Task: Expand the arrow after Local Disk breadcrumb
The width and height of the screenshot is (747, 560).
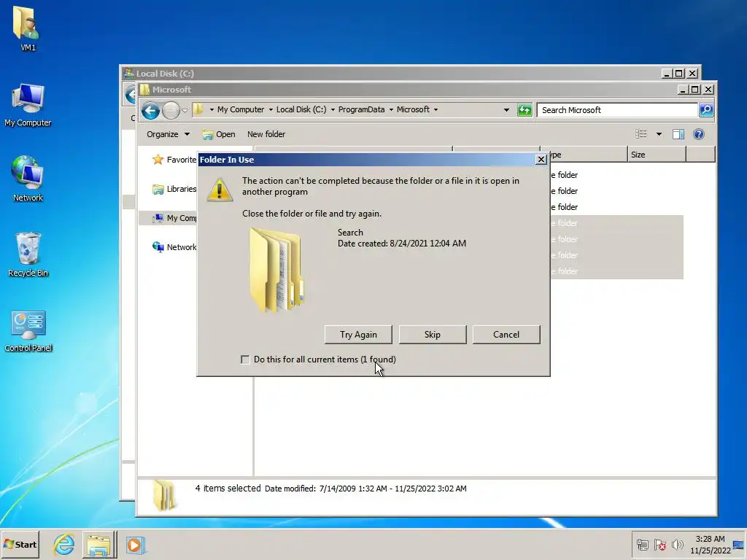Action: [333, 109]
